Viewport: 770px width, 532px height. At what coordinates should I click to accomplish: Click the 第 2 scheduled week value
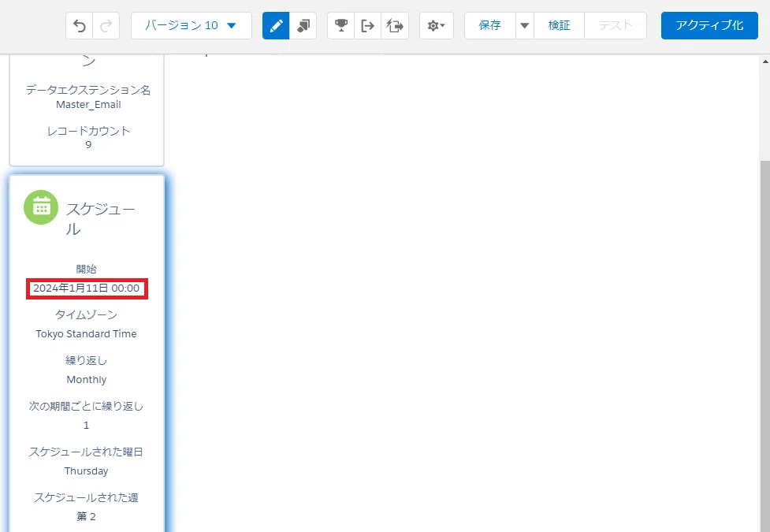pyautogui.click(x=87, y=517)
